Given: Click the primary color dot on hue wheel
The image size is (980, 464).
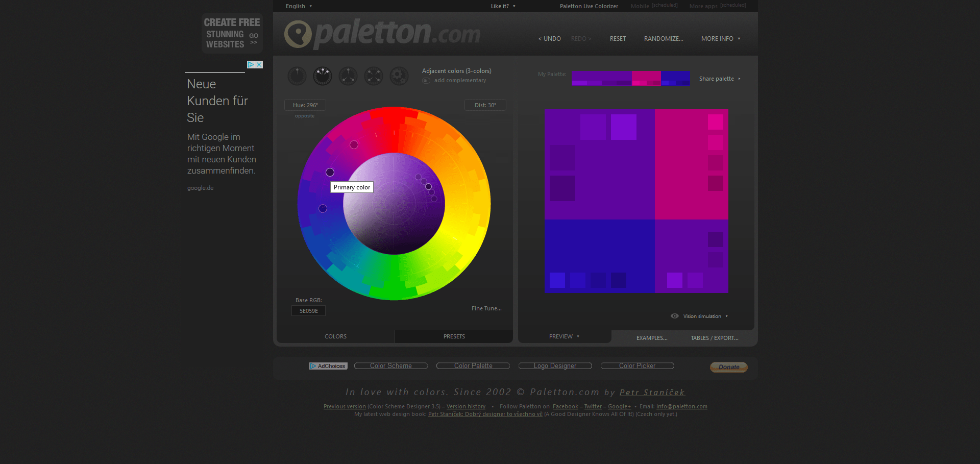Looking at the screenshot, I should (330, 173).
